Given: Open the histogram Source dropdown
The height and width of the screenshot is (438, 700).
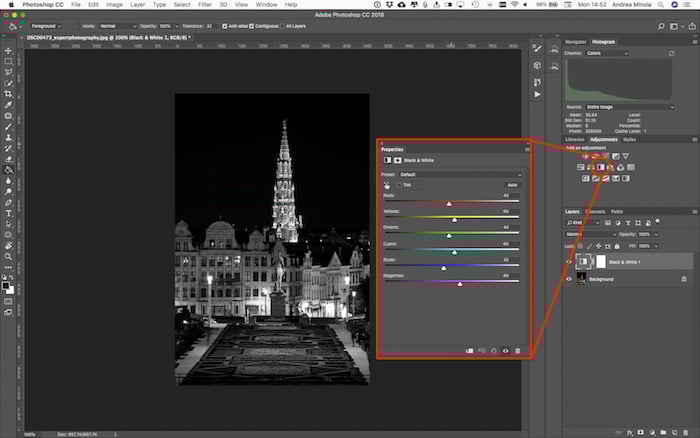Looking at the screenshot, I should tap(629, 107).
